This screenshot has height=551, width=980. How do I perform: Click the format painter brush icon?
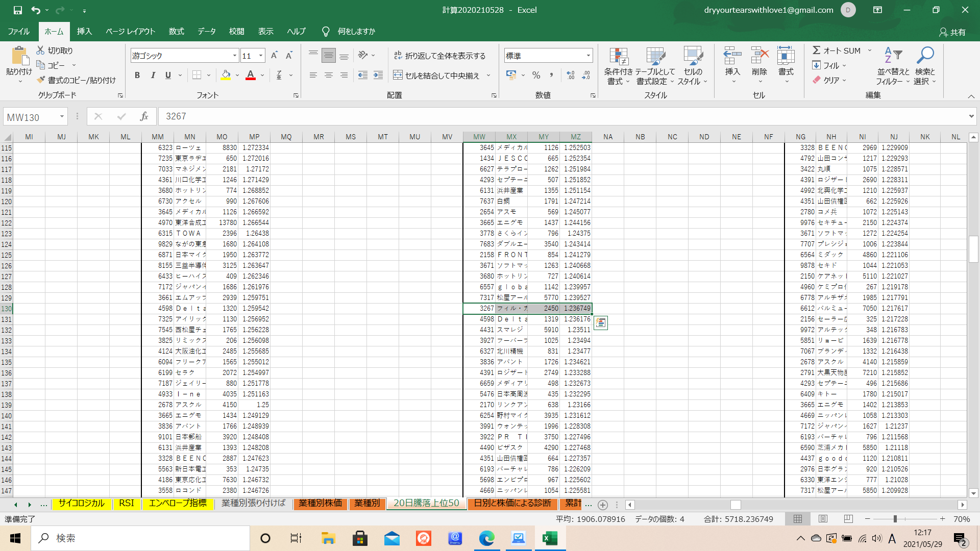click(x=41, y=80)
